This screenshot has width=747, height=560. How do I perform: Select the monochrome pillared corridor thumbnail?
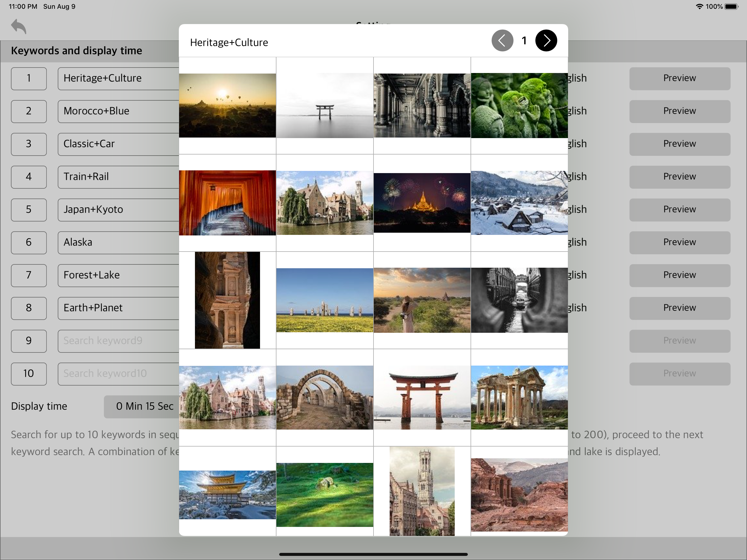(x=422, y=105)
